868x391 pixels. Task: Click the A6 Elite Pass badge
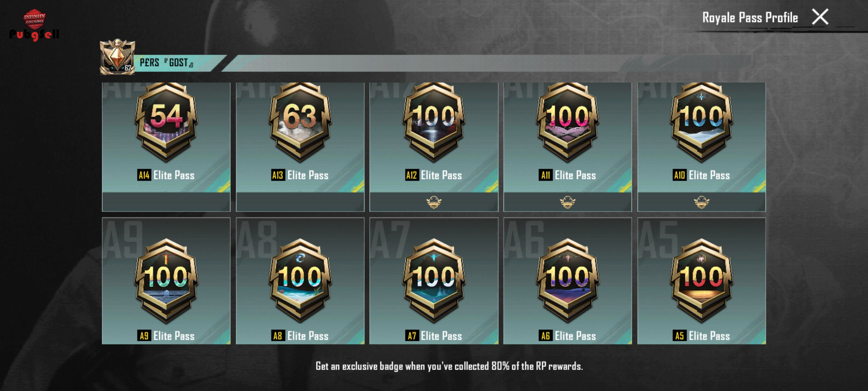(567, 280)
